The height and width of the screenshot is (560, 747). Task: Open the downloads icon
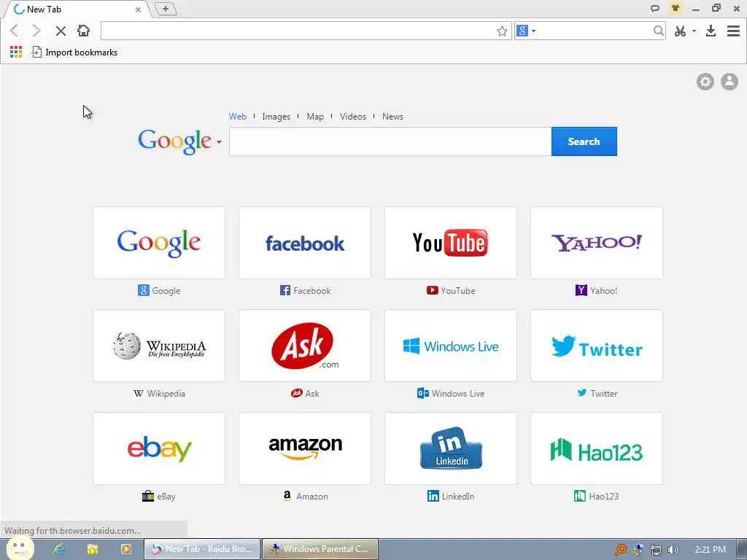(x=711, y=31)
